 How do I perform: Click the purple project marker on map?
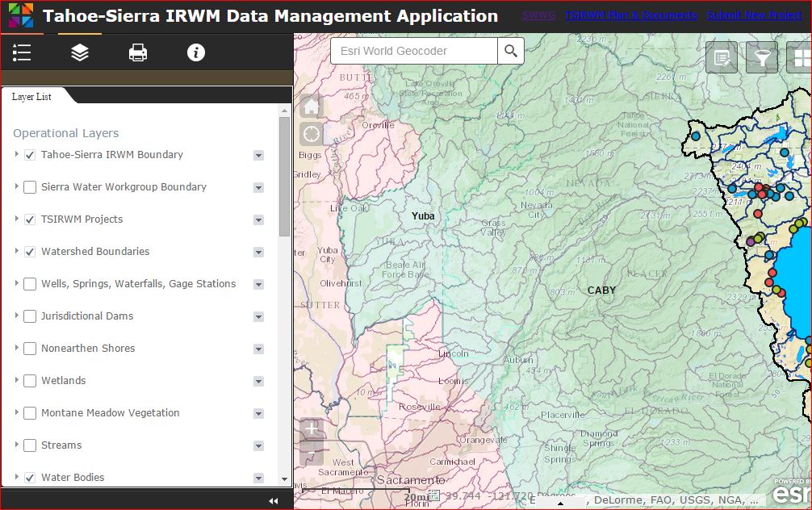[x=751, y=241]
